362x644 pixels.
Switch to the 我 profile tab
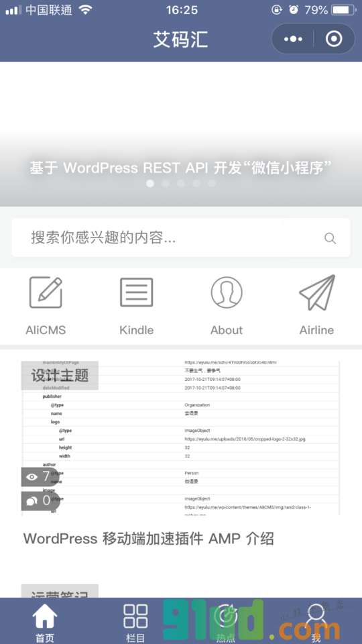(316, 623)
